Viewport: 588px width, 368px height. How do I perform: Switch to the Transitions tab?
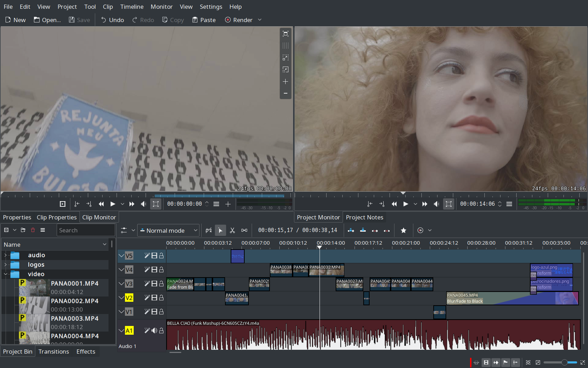click(x=54, y=352)
